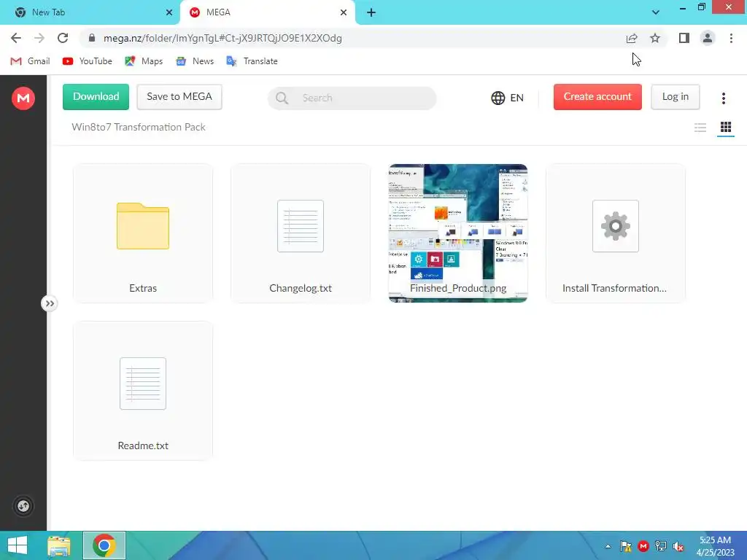Click the Chrome taskbar icon
The image size is (747, 560).
coord(104,545)
